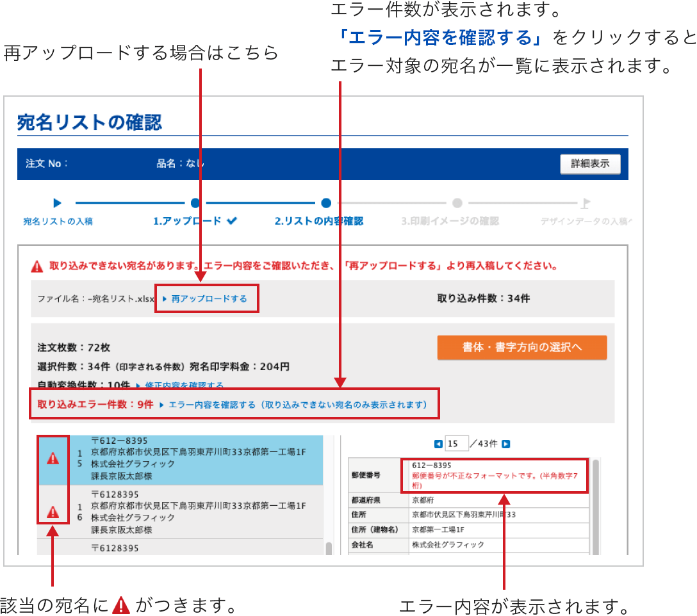This screenshot has width=697, height=616.
Task: Click the page number field showing 15
Action: tap(456, 444)
